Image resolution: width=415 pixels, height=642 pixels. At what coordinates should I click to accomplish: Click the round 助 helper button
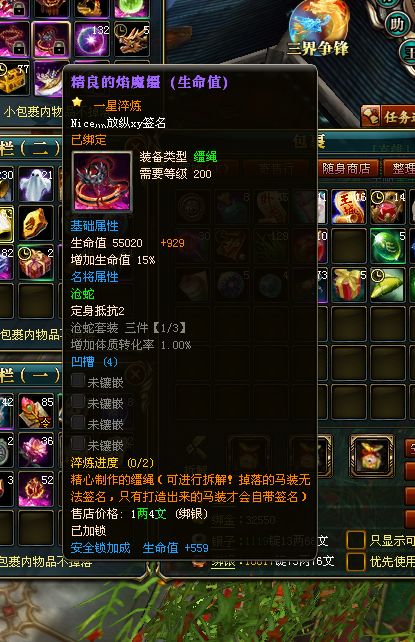tap(397, 25)
